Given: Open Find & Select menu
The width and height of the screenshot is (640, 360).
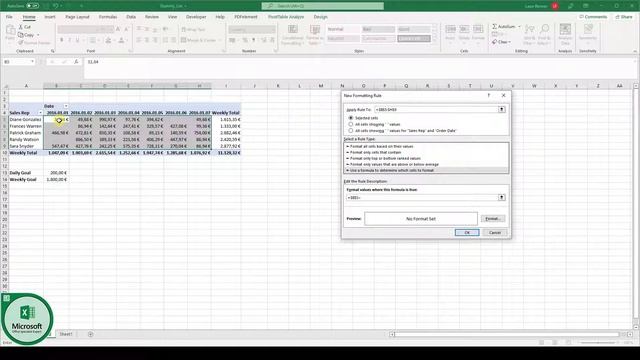Looking at the screenshot, I should [544, 35].
